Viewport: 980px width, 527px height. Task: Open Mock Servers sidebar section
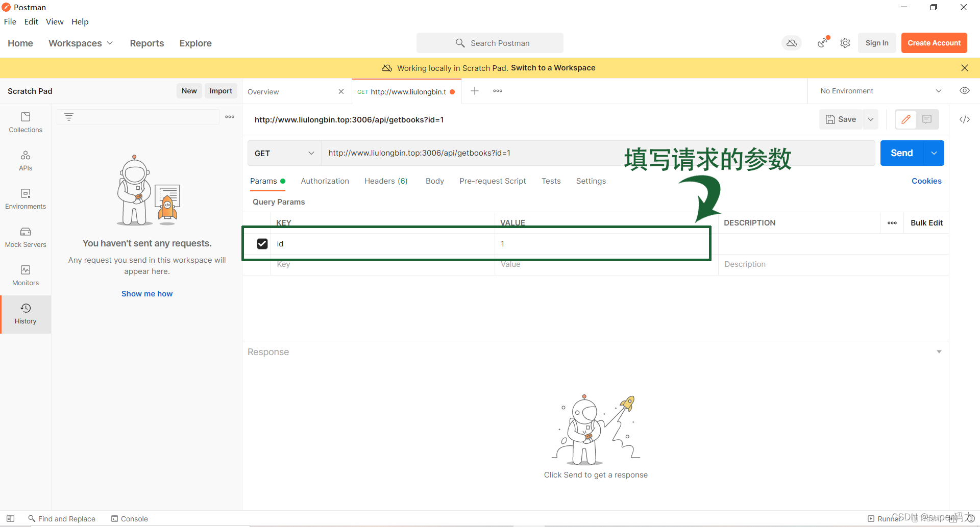tap(26, 237)
